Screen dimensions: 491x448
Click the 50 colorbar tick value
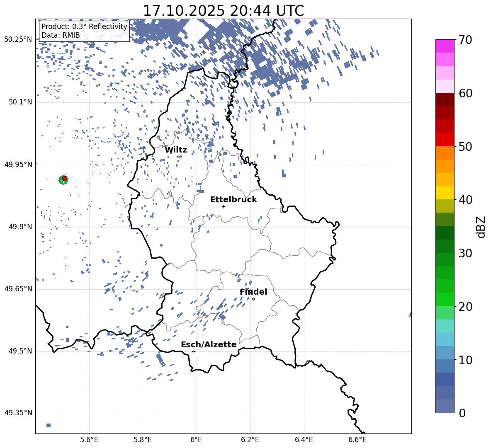point(465,146)
